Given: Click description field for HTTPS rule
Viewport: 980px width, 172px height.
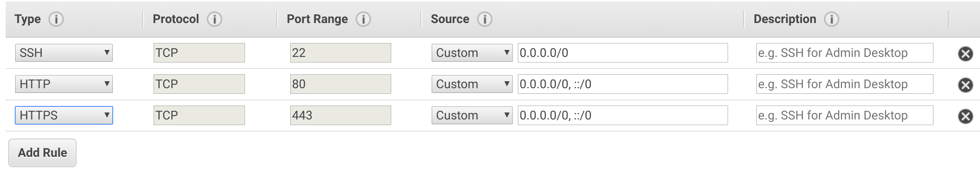Looking at the screenshot, I should click(x=845, y=115).
